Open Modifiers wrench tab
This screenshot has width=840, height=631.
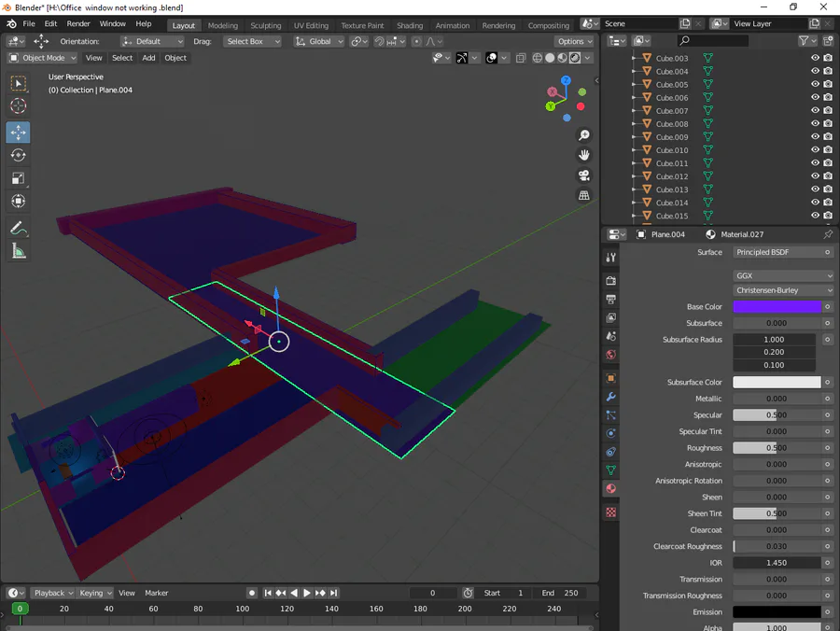point(610,397)
